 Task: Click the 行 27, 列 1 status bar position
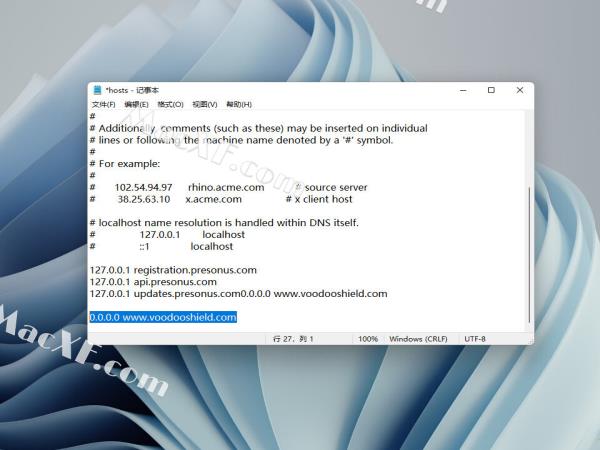(293, 339)
